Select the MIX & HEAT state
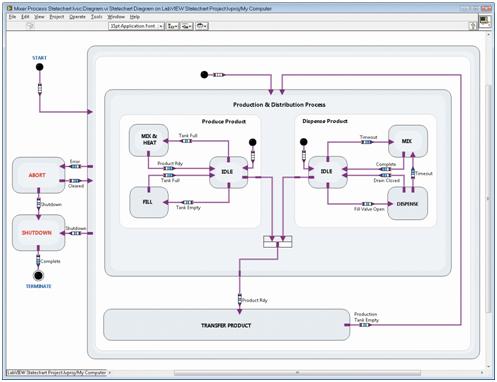 149,140
